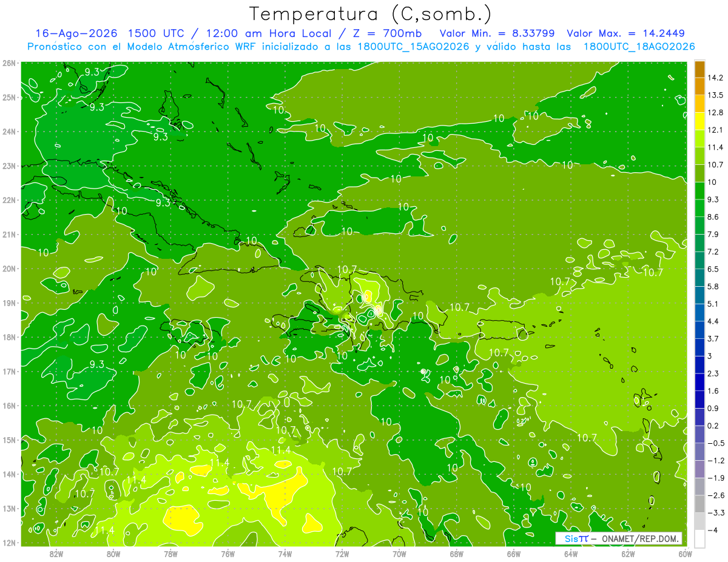This screenshot has height=562, width=728.
Task: Click the '12.8' colorbar label
Action: 715,112
